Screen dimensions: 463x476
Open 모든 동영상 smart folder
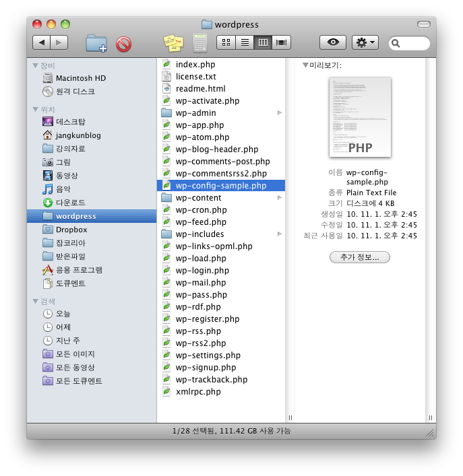click(92, 368)
